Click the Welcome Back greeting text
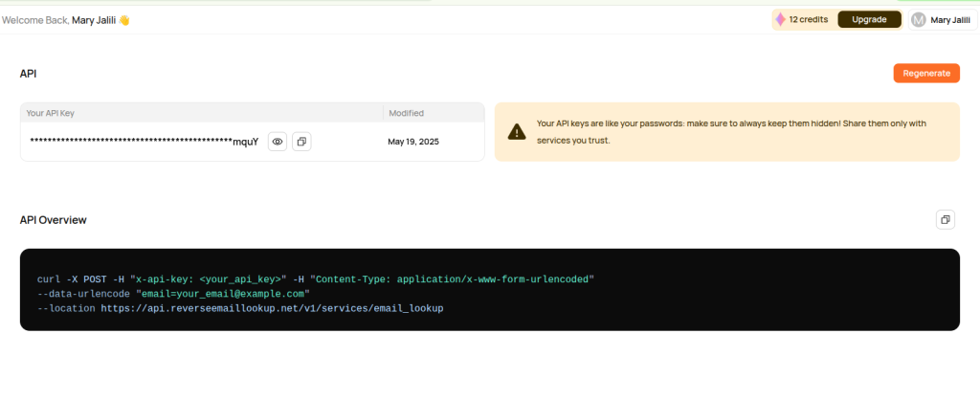This screenshot has width=980, height=401. pos(66,20)
